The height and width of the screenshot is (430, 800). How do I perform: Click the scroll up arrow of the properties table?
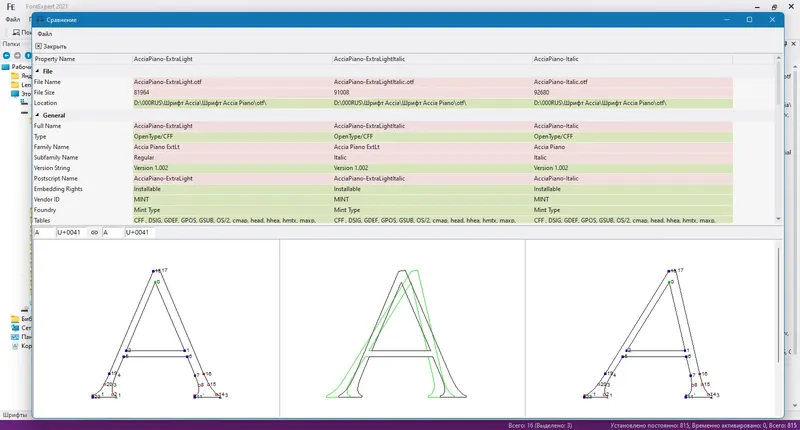click(x=779, y=59)
